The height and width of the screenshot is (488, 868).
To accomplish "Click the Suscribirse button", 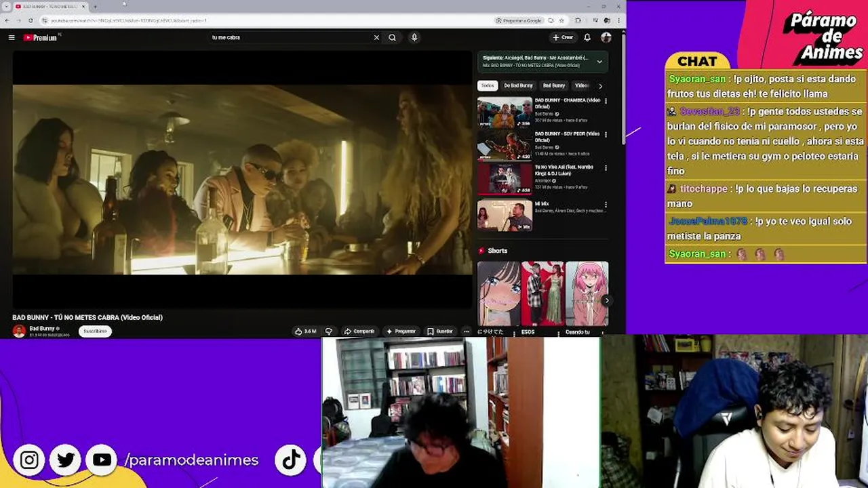I will click(x=95, y=331).
